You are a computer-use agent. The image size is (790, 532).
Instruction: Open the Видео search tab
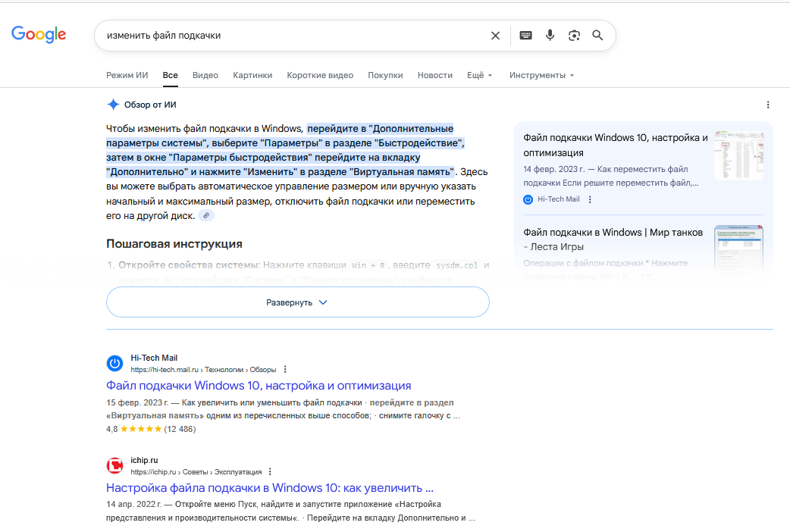tap(205, 76)
